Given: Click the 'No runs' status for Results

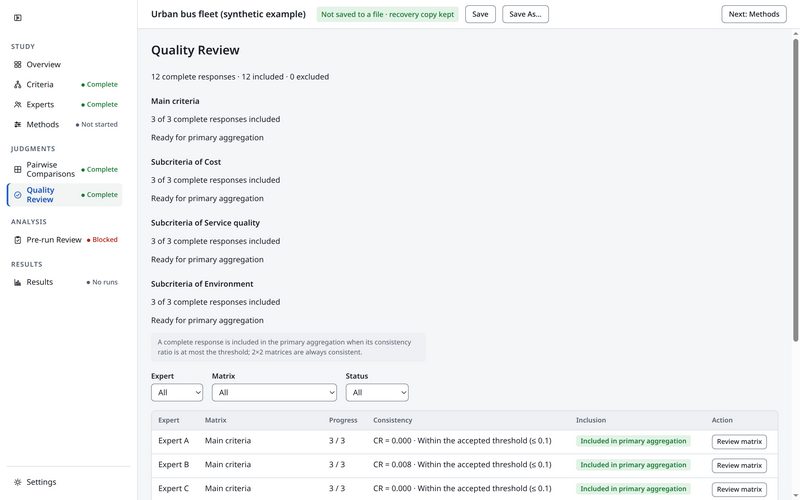Looking at the screenshot, I should [x=102, y=282].
